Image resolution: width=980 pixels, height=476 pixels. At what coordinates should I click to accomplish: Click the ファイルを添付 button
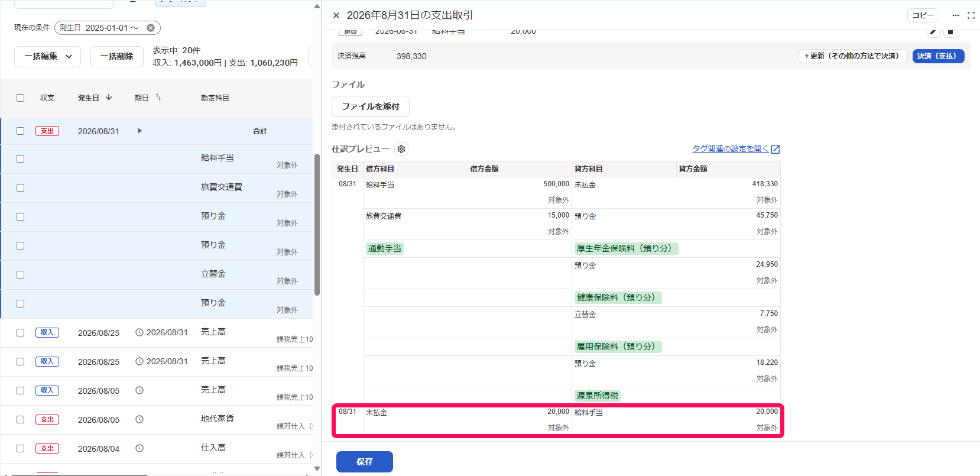pos(371,106)
